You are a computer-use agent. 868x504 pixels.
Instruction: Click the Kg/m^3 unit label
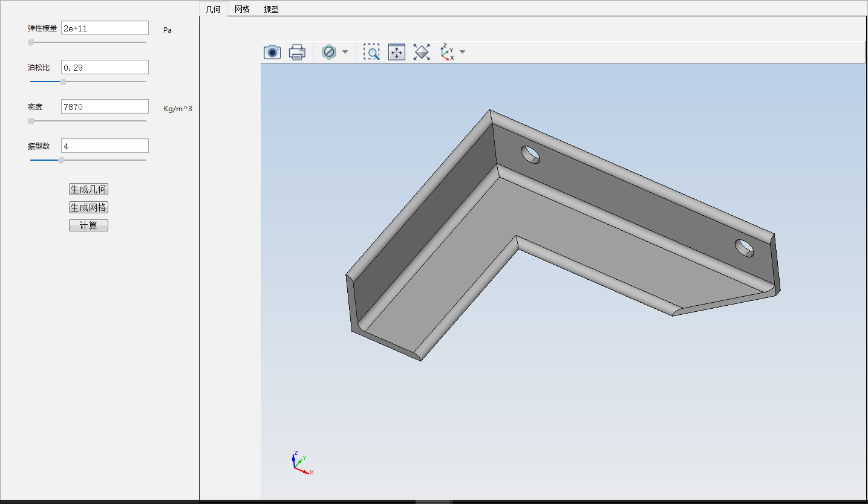[x=178, y=109]
